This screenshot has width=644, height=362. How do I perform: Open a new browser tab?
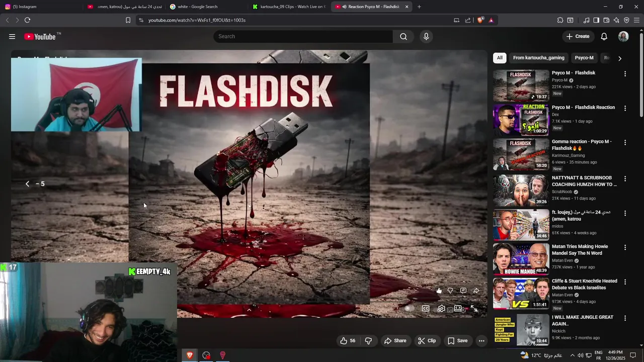coord(419,7)
